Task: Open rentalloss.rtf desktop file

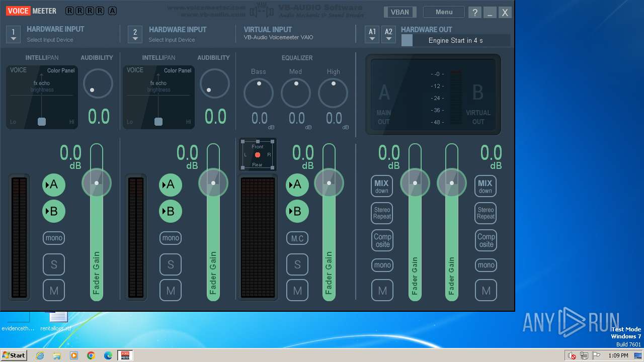Action: [56, 322]
